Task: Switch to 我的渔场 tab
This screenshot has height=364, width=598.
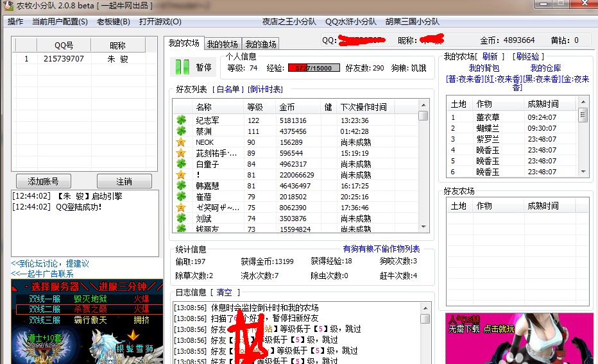Action: [x=260, y=44]
